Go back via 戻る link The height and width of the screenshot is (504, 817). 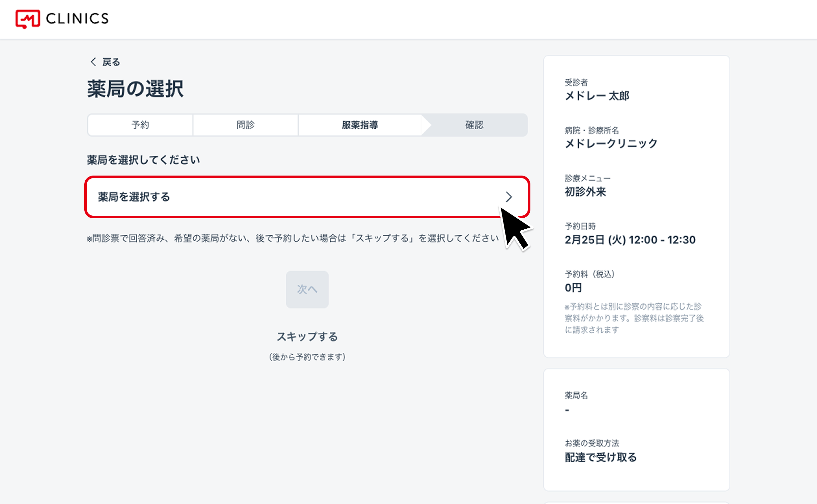111,62
